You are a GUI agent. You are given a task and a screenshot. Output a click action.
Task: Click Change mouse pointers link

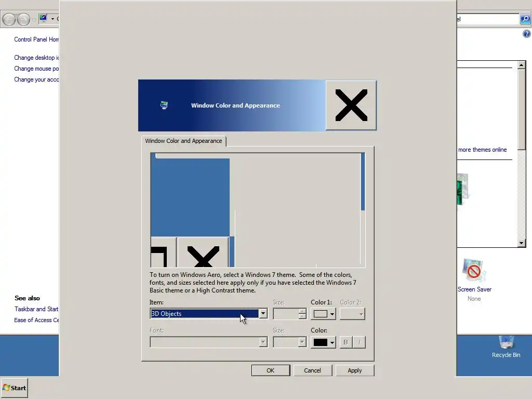[36, 69]
